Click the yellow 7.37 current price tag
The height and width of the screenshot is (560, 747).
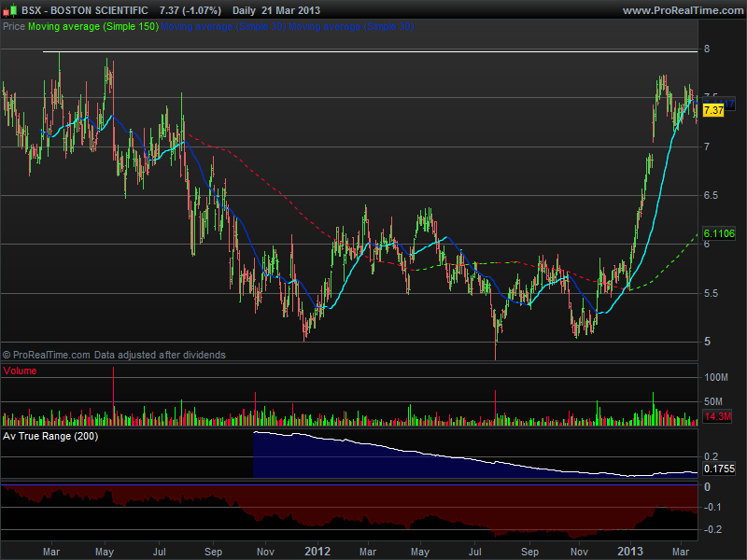[x=713, y=110]
